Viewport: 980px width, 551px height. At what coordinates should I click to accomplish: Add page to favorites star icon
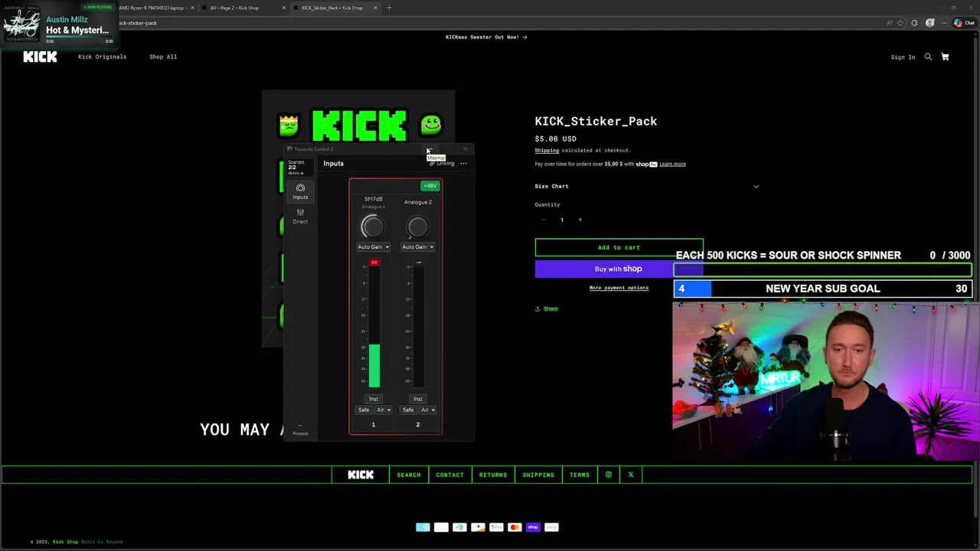pyautogui.click(x=901, y=23)
